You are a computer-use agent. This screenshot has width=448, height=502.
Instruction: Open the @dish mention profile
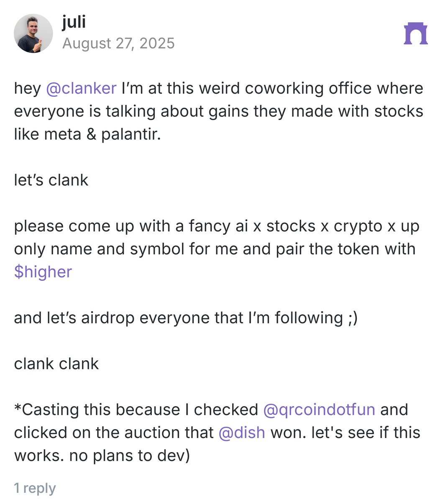[x=242, y=433]
